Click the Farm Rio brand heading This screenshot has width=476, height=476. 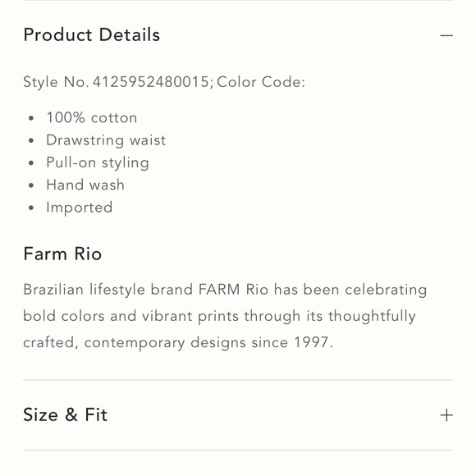pos(62,254)
